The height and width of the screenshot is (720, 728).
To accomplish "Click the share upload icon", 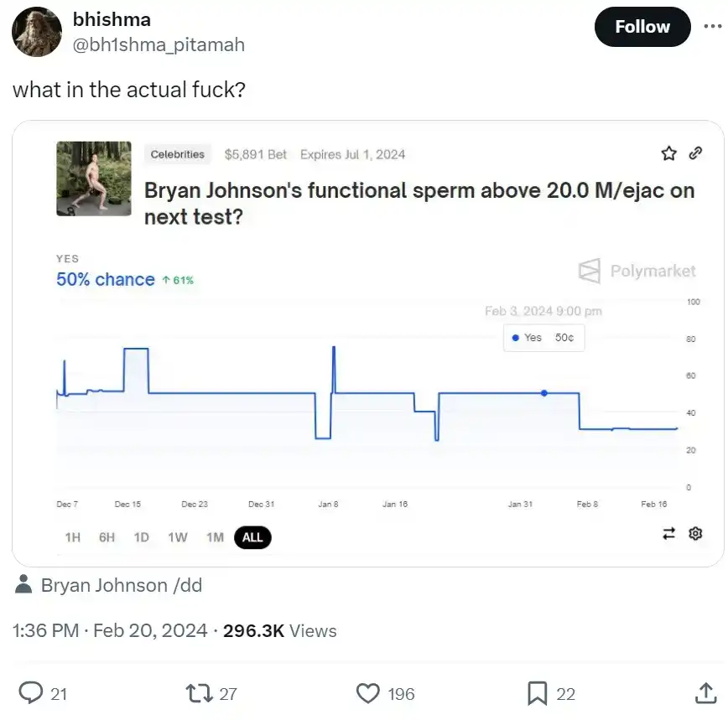I will [705, 693].
